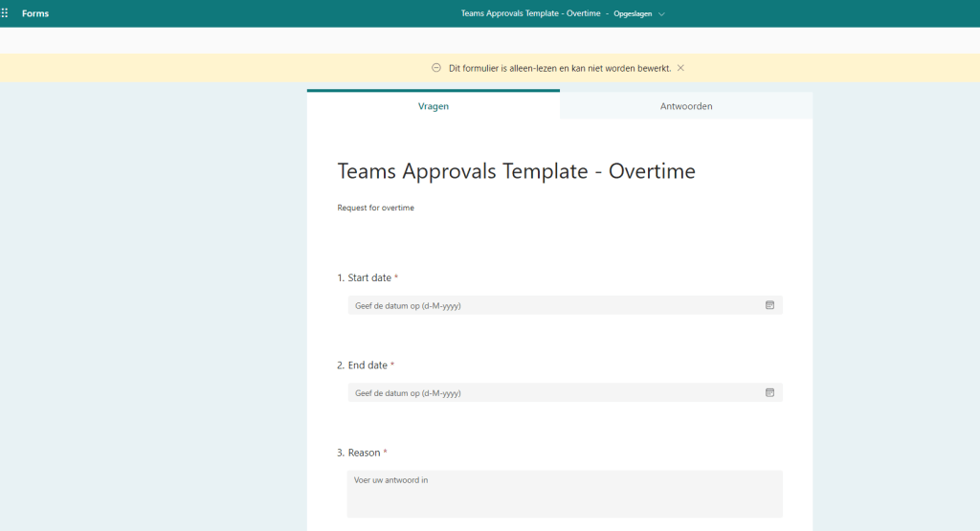Viewport: 980px width, 531px height.
Task: Click the Request for overtime description
Action: tap(375, 208)
